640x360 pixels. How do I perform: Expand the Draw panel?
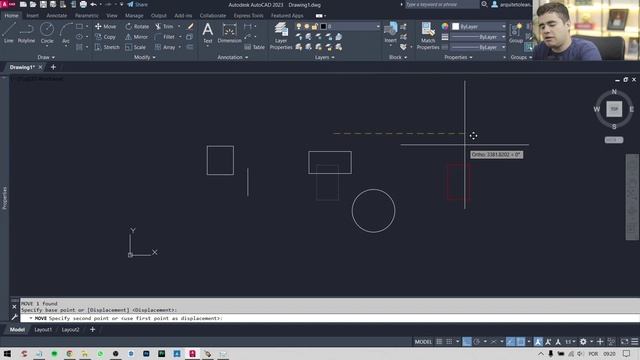point(46,58)
